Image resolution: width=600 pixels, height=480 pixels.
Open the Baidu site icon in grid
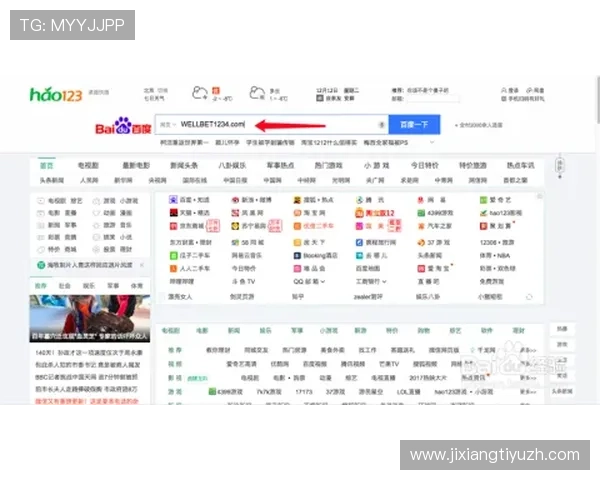173,200
